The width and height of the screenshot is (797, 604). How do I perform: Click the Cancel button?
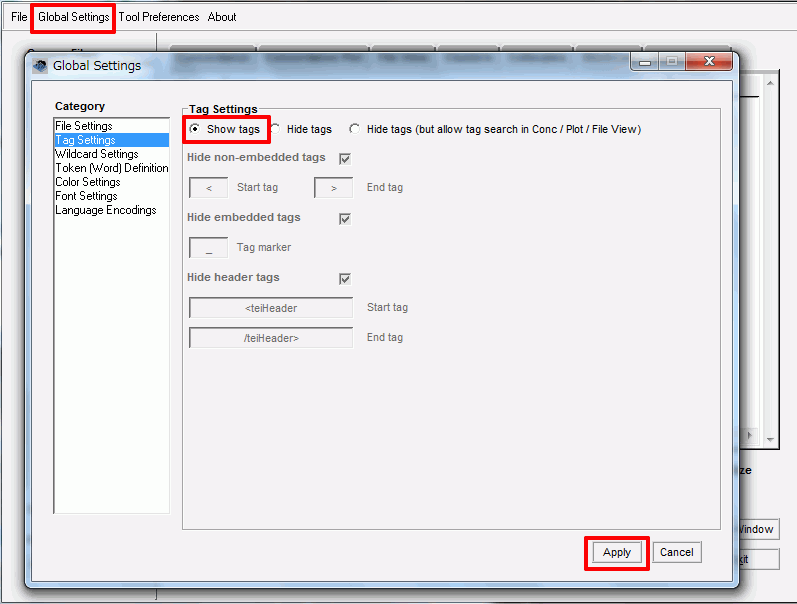coord(677,552)
